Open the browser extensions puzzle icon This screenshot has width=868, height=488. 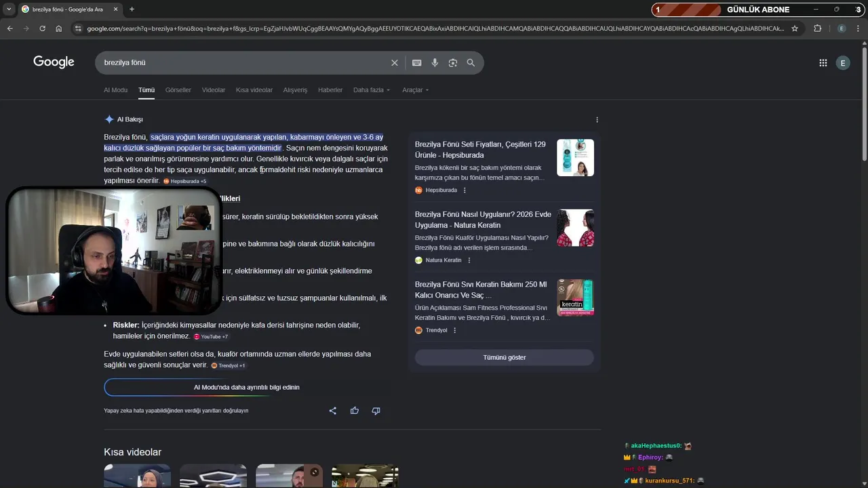pyautogui.click(x=817, y=28)
